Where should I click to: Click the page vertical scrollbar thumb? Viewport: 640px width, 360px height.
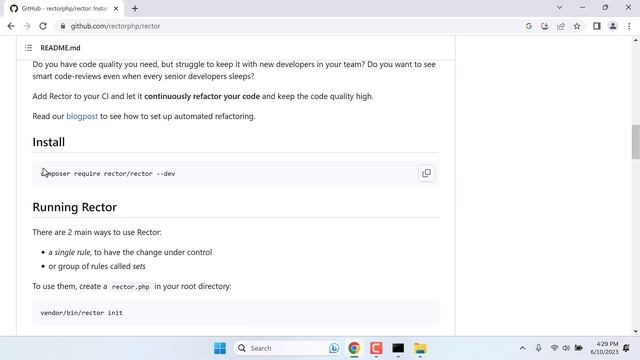click(x=636, y=142)
